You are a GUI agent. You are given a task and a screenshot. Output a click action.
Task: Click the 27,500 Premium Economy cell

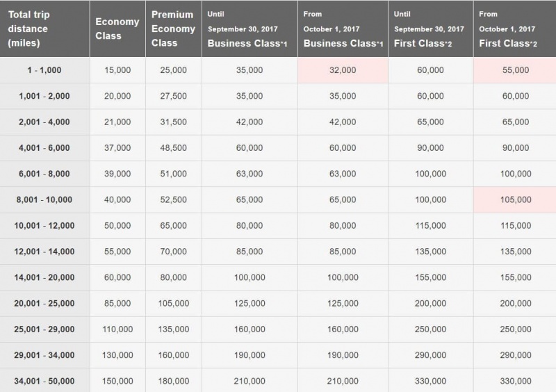173,96
